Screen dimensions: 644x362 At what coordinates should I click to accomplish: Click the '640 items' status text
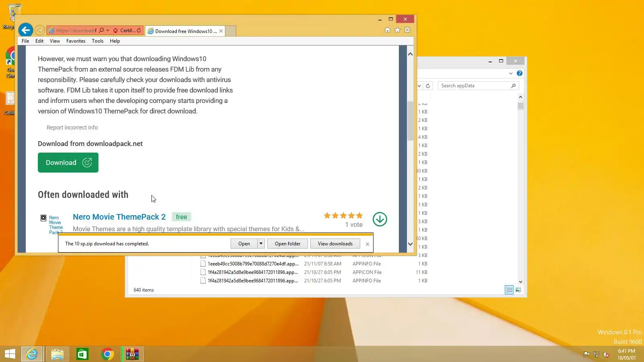point(144,290)
